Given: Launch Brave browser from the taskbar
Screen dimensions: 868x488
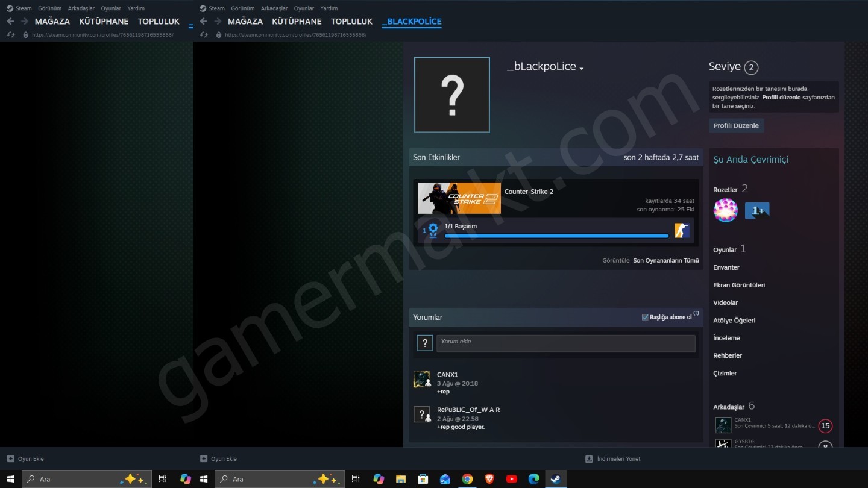Looking at the screenshot, I should [489, 479].
